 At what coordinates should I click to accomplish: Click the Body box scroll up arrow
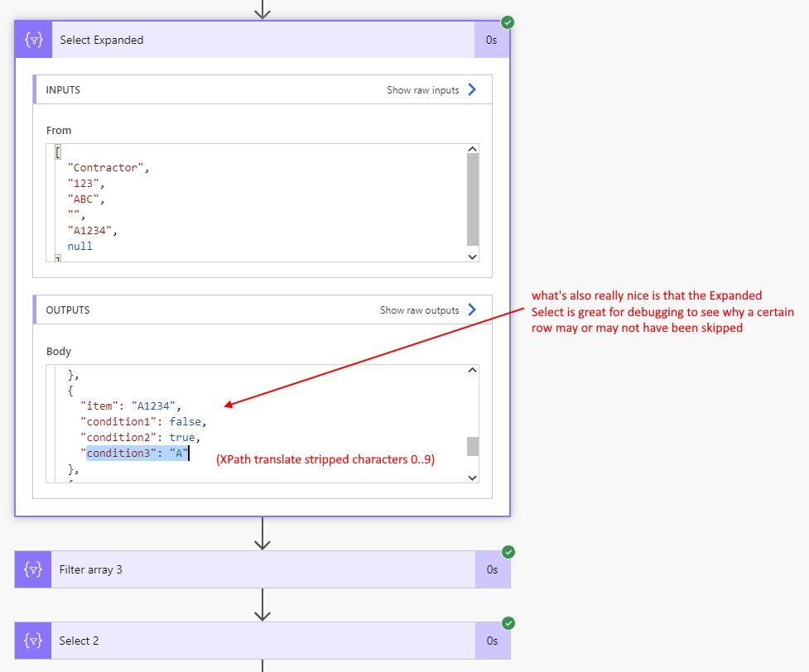pos(472,370)
